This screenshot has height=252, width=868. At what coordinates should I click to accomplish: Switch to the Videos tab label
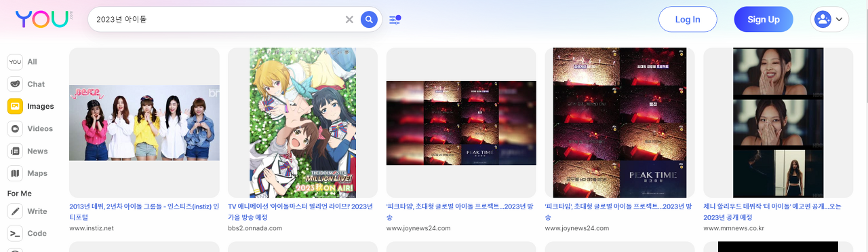click(40, 129)
